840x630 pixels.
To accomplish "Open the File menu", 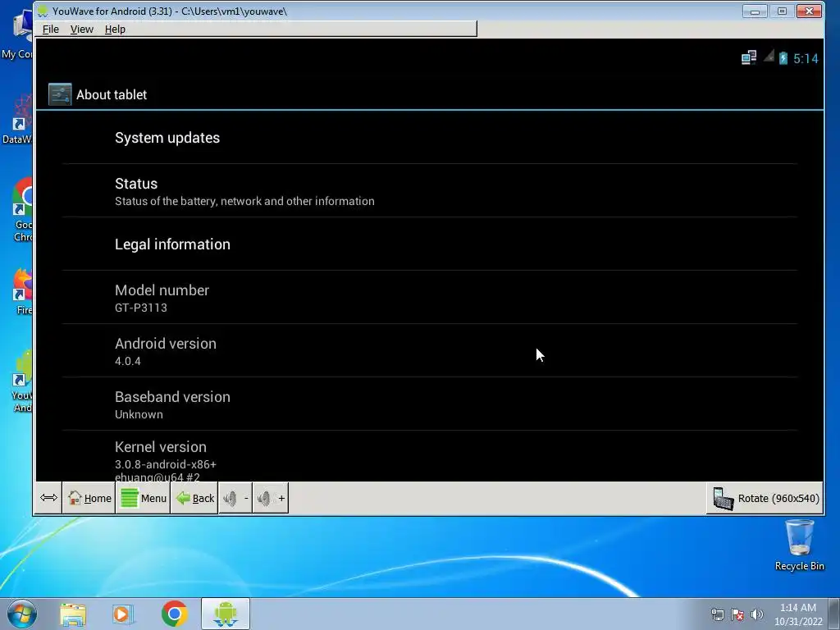I will (x=50, y=29).
